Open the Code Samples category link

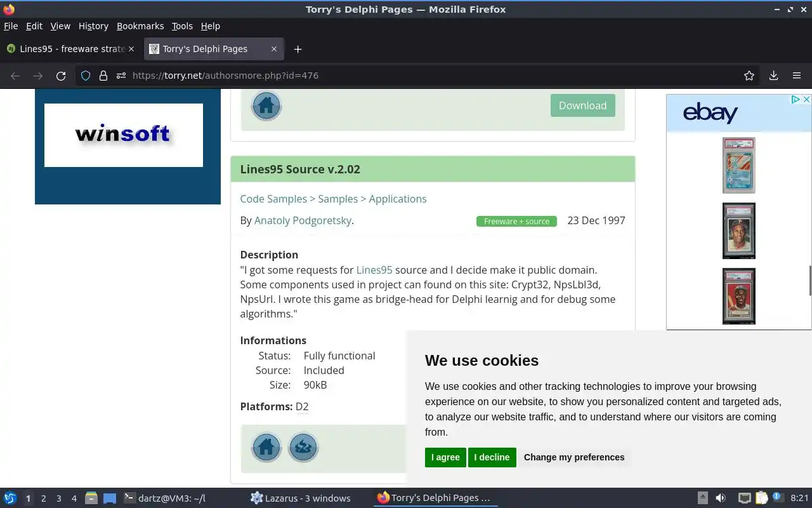click(x=273, y=199)
